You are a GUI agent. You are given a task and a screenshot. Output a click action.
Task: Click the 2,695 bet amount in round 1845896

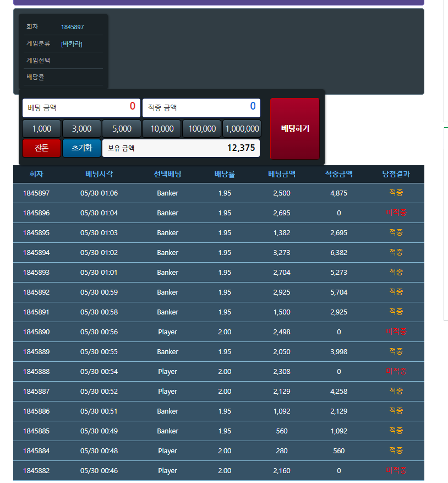[x=282, y=213]
